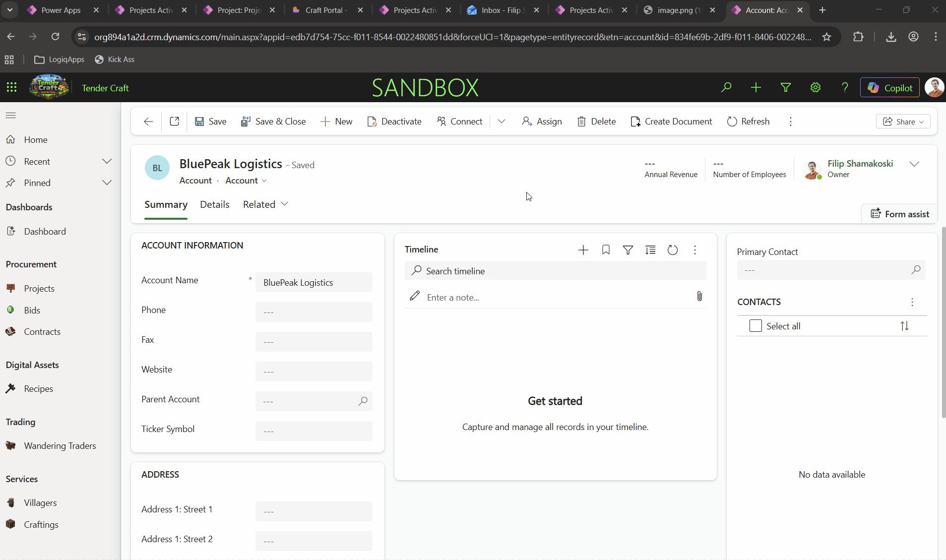
Task: Click the timeline bookmark icon
Action: (606, 250)
